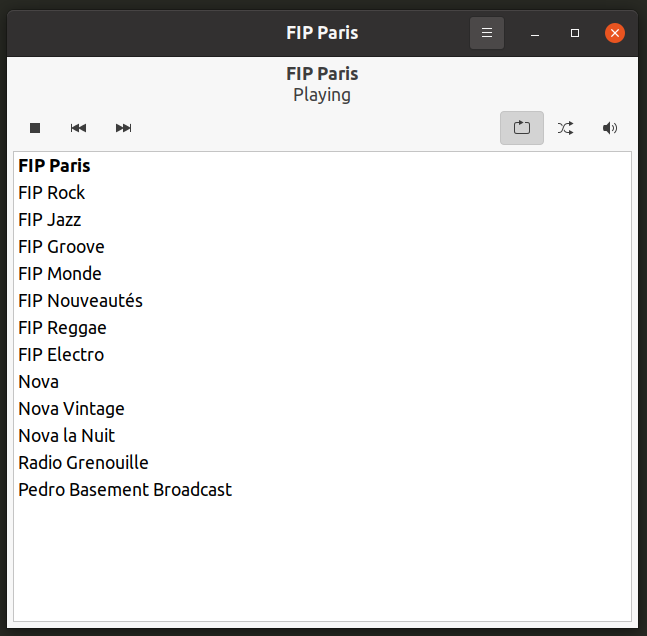The height and width of the screenshot is (636, 647).
Task: Enable shuffle playback
Action: pos(566,128)
